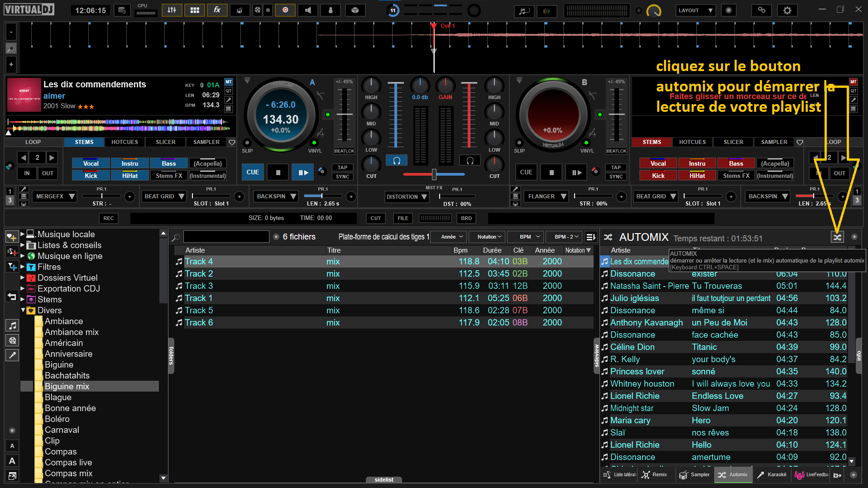Open deck A BEAT GRID dropdown

(164, 196)
